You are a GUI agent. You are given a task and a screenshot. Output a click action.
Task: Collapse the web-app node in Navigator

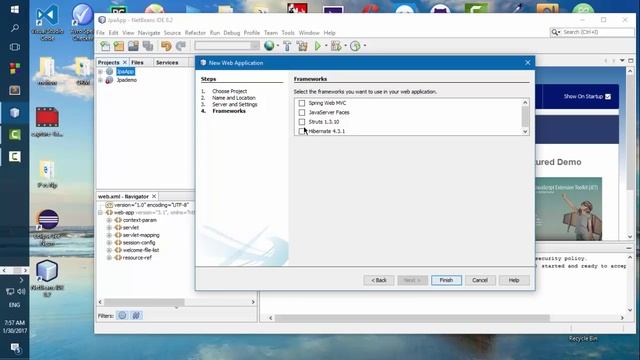[x=100, y=213]
